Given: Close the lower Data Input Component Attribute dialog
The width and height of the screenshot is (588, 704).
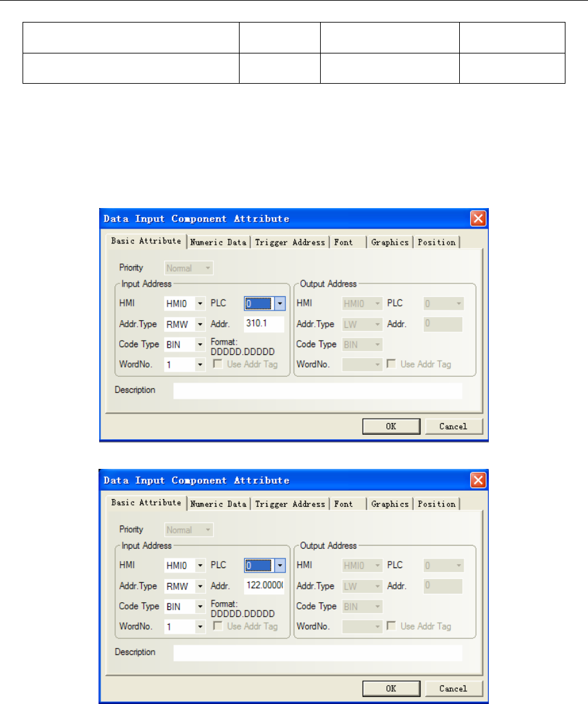Looking at the screenshot, I should click(x=478, y=480).
